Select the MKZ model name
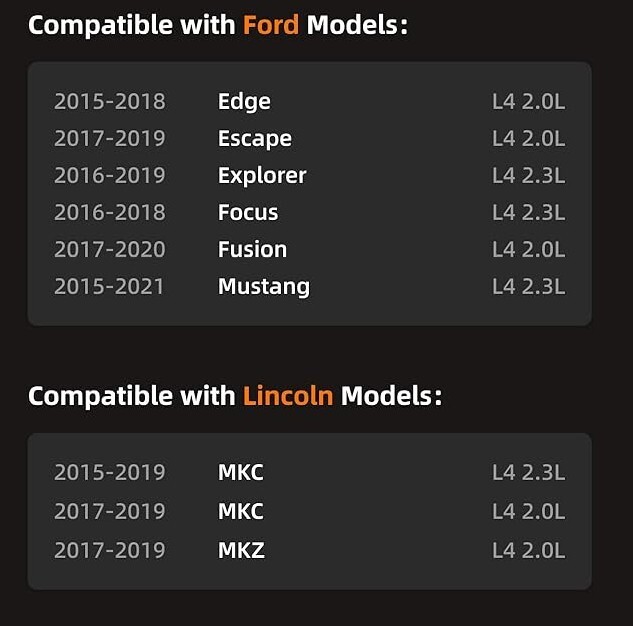This screenshot has height=626, width=633. tap(241, 549)
